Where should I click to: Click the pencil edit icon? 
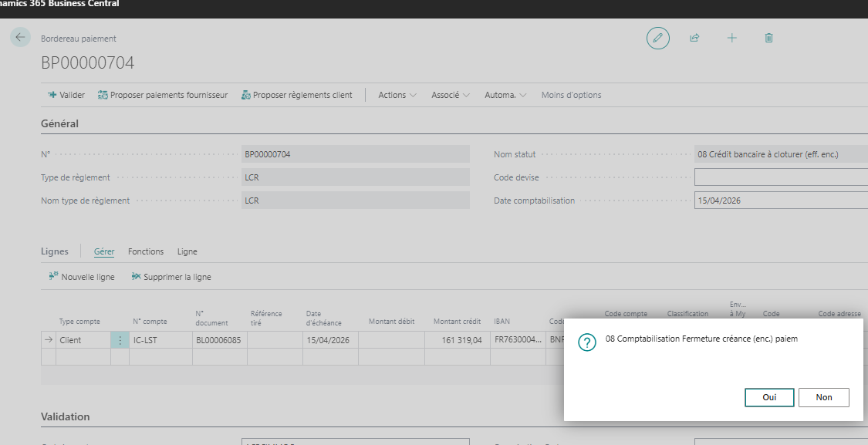tap(657, 38)
